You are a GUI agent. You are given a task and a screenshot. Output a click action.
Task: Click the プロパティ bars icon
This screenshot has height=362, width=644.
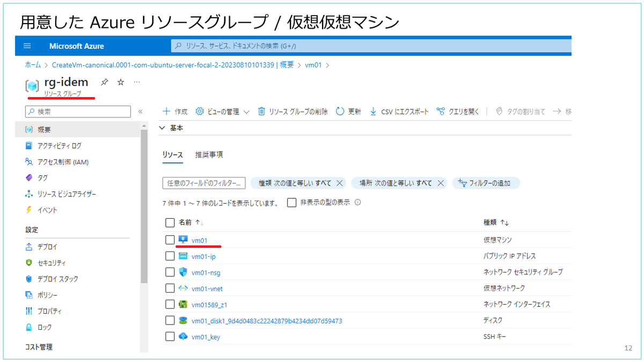[29, 311]
